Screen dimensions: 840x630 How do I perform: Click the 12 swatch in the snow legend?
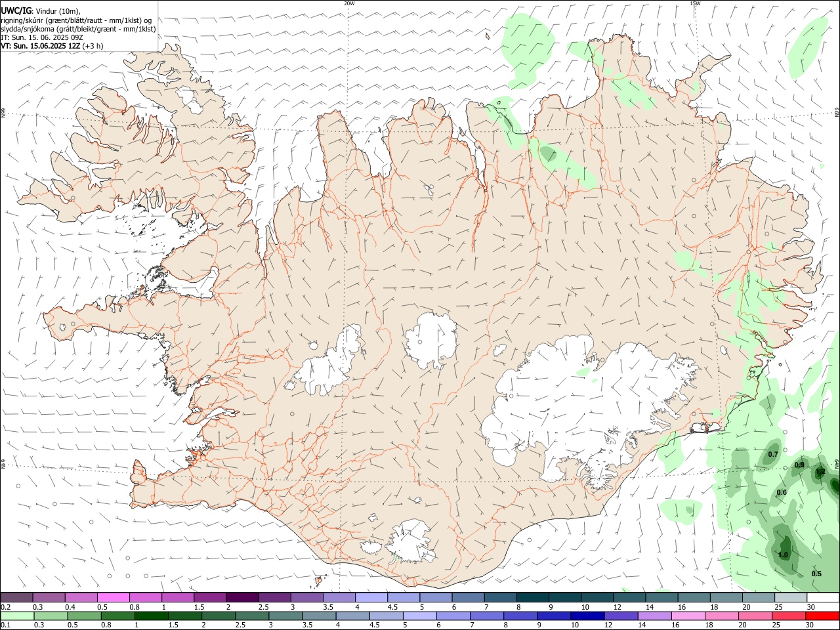[x=629, y=597]
